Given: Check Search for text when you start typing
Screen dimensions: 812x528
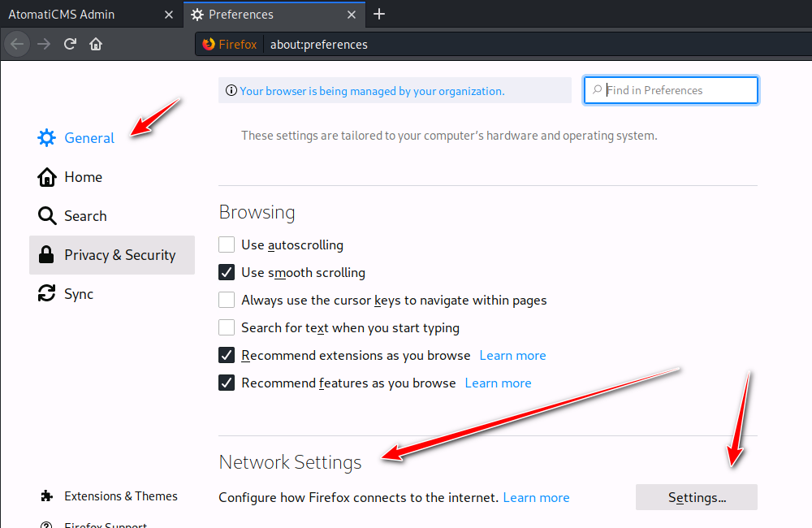Looking at the screenshot, I should 227,327.
